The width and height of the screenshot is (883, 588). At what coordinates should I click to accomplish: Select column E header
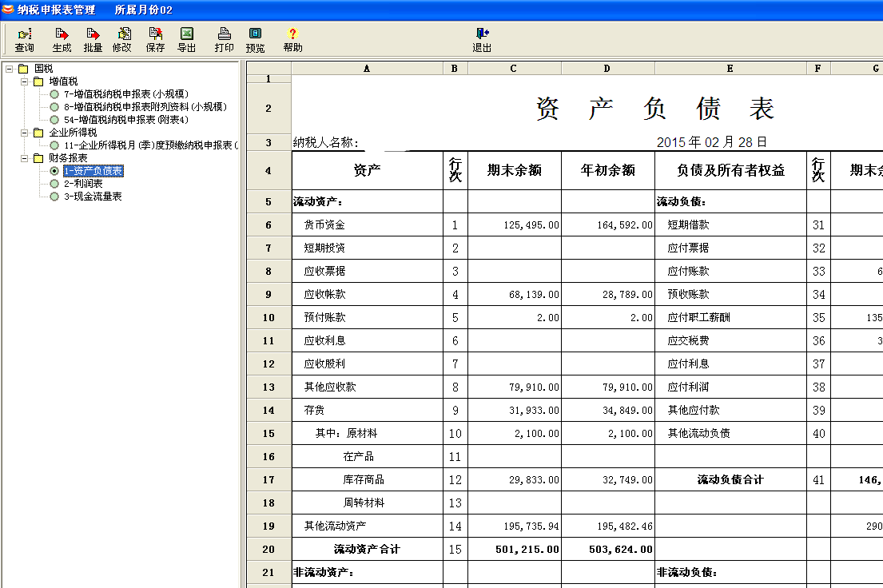730,68
